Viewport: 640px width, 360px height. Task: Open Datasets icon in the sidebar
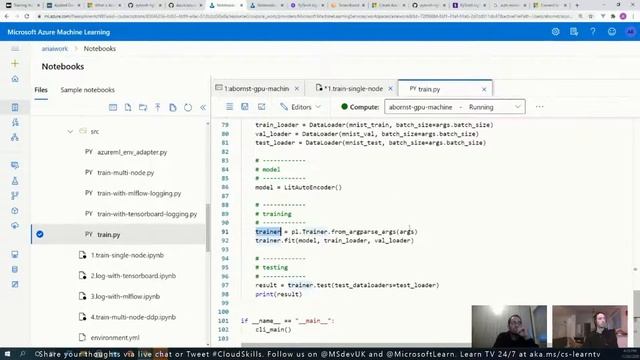tap(15, 166)
